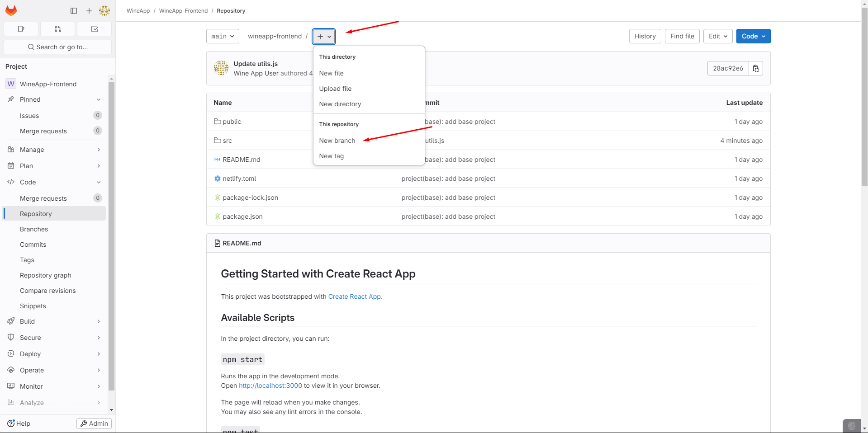Click the Search or go to field
868x433 pixels.
click(58, 47)
